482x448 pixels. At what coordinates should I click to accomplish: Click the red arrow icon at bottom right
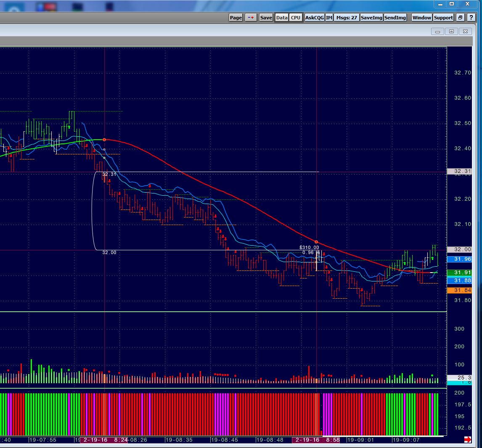(x=468, y=440)
